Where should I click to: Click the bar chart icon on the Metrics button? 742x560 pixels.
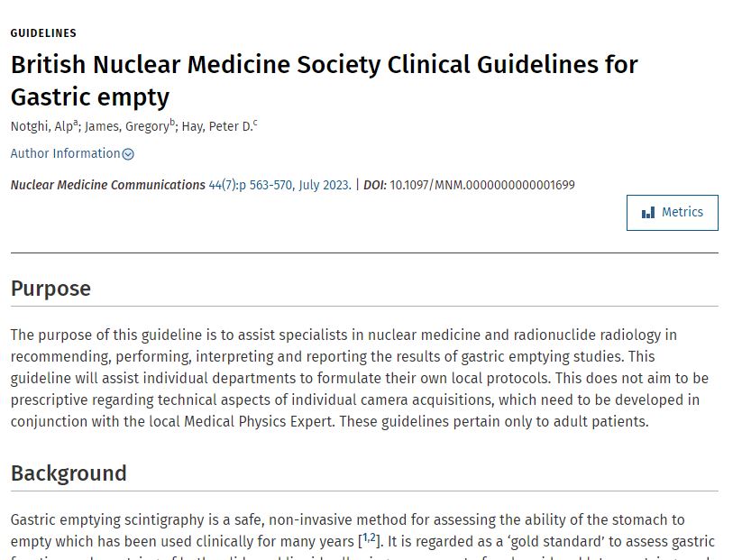click(647, 212)
